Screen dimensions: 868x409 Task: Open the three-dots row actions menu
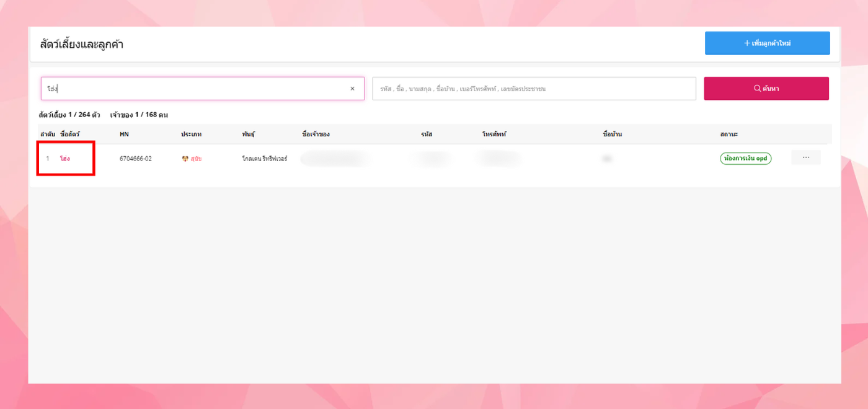pyautogui.click(x=806, y=157)
